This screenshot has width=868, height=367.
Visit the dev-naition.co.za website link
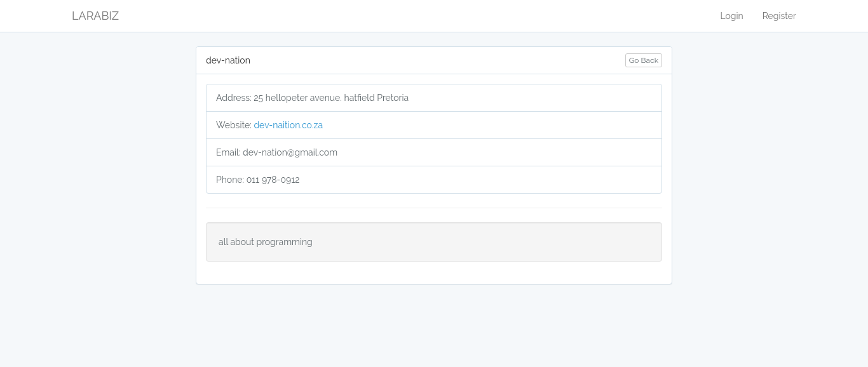click(x=288, y=125)
